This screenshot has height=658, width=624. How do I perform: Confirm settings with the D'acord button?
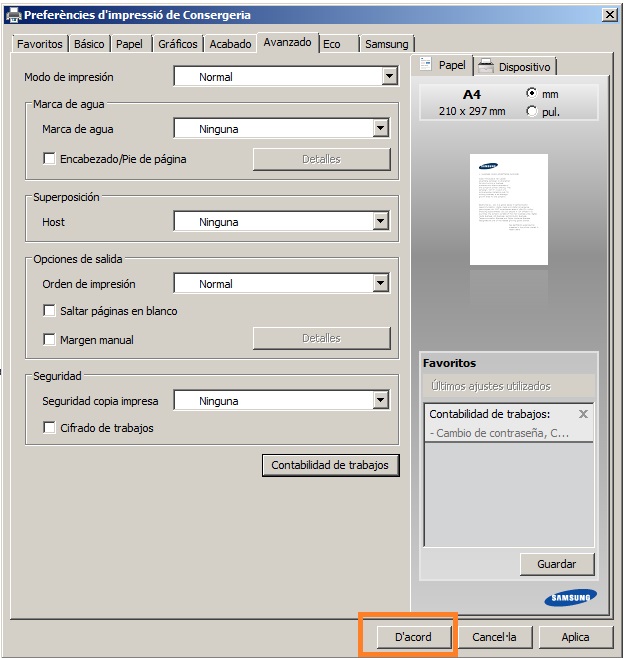pyautogui.click(x=414, y=637)
